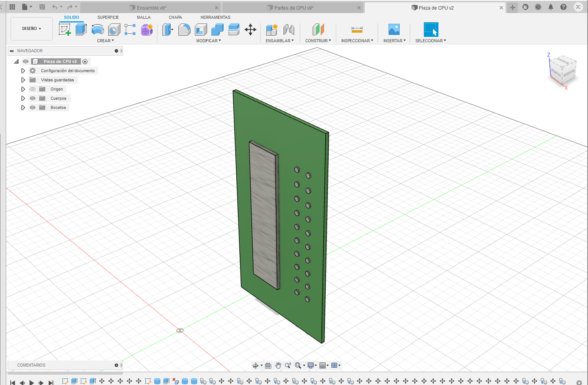Open the Grid and Snaps settings

323,365
